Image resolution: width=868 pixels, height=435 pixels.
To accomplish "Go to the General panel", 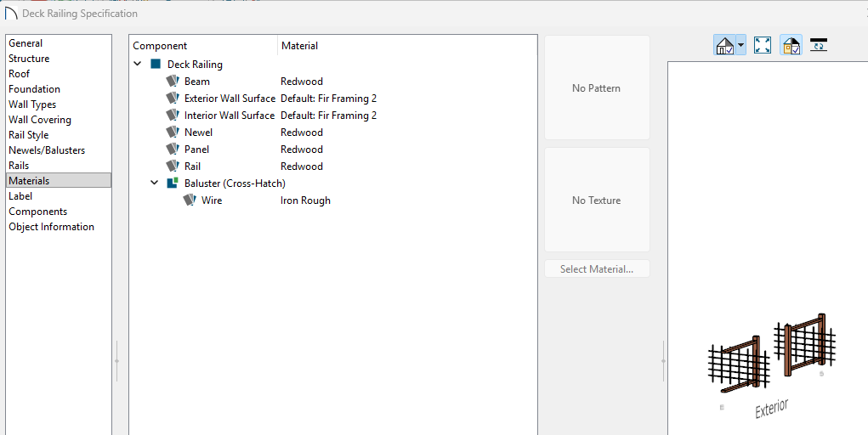I will click(26, 43).
